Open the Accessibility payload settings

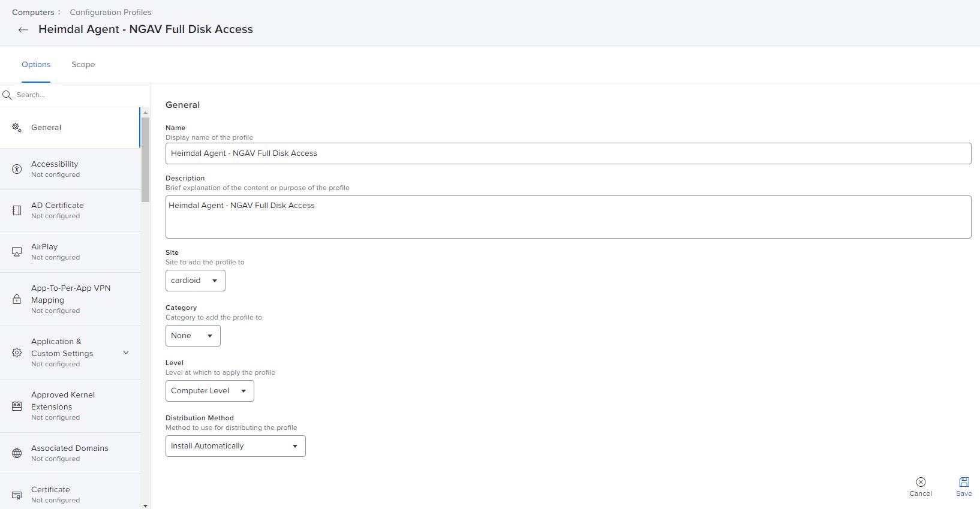coord(70,169)
